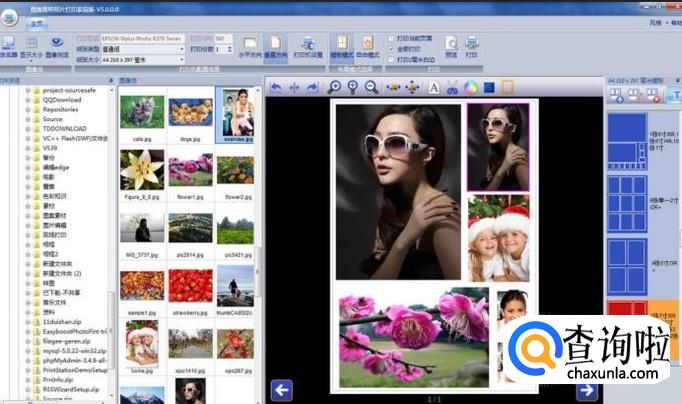Select the main ribbon tab at top left

click(37, 21)
